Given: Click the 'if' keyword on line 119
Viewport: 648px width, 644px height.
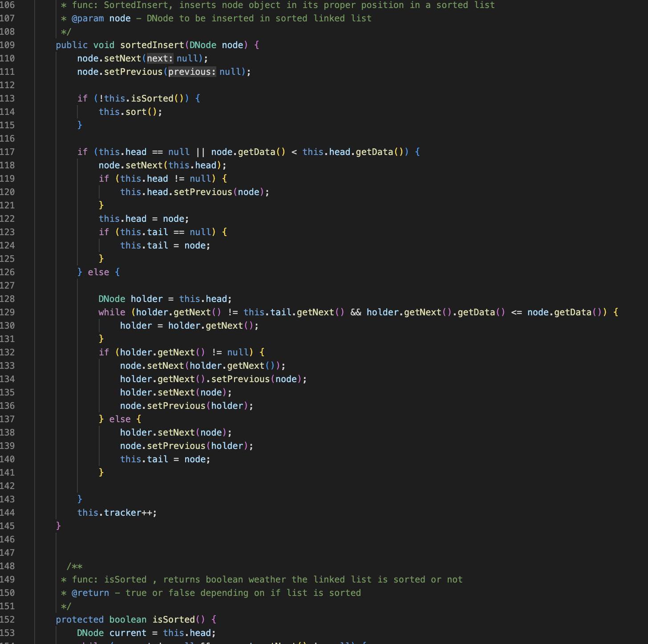Looking at the screenshot, I should coord(104,179).
